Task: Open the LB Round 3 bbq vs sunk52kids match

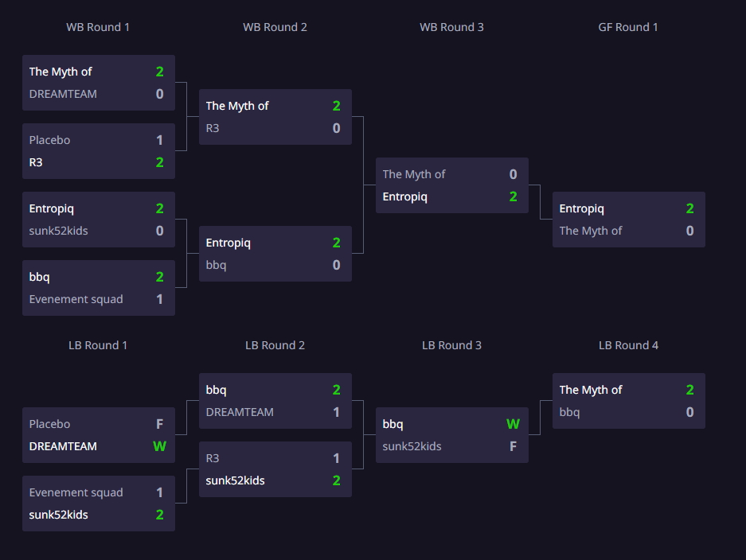Action: (x=451, y=435)
